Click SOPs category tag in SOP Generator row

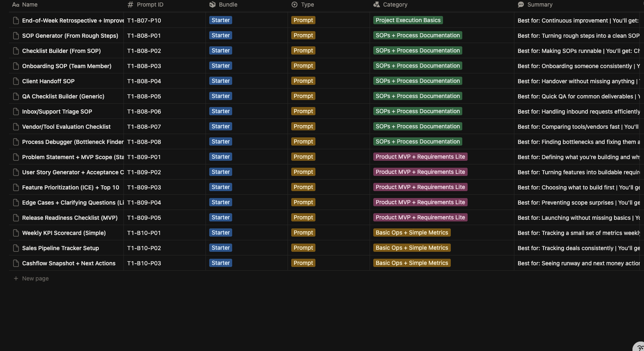[418, 35]
